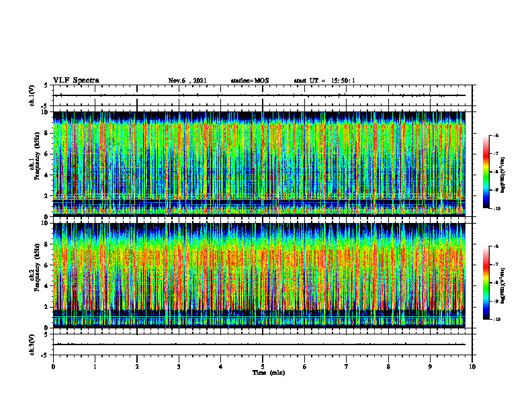Click the ch.2 colorbar "log(PSD)" units label

pos(503,286)
